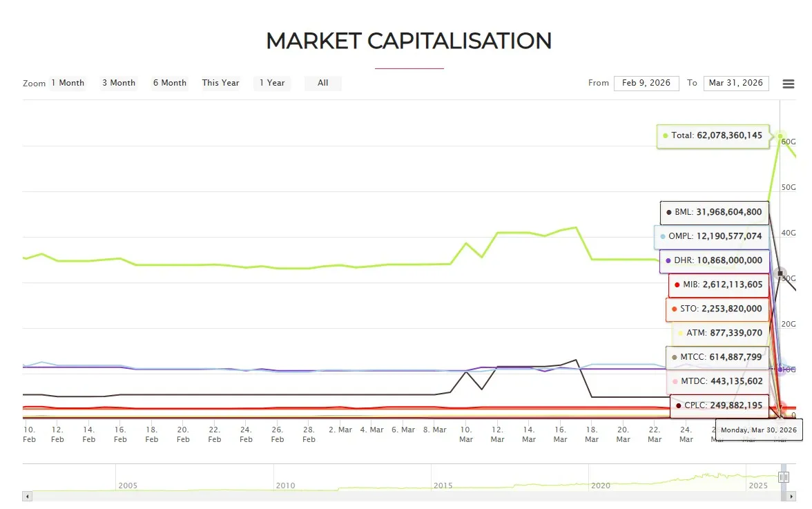Focus the To date input field
Viewport: 812px width, 509px height.
pos(736,83)
